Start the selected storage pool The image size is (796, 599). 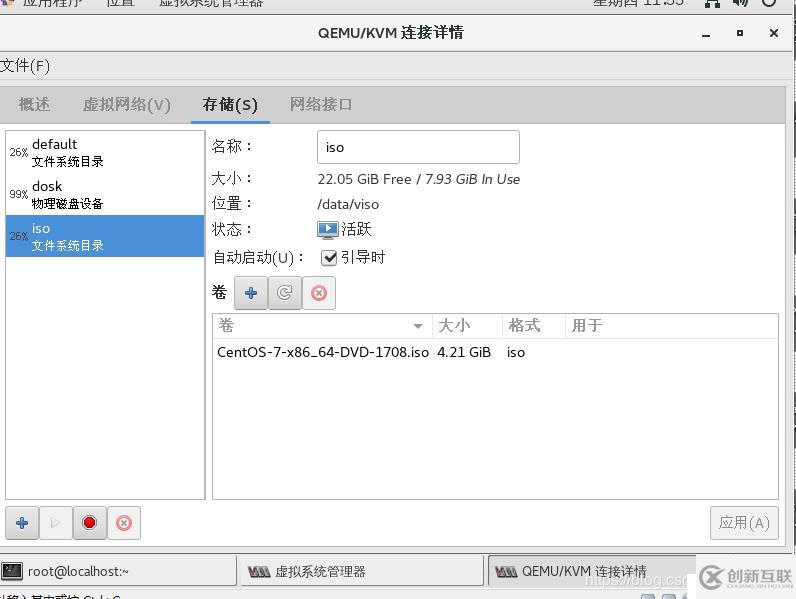[55, 523]
